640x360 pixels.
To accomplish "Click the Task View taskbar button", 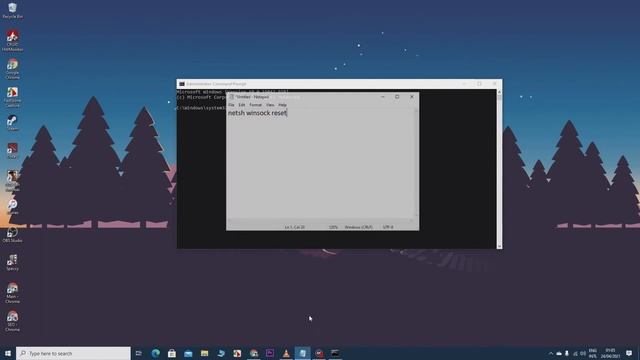I will 139,353.
